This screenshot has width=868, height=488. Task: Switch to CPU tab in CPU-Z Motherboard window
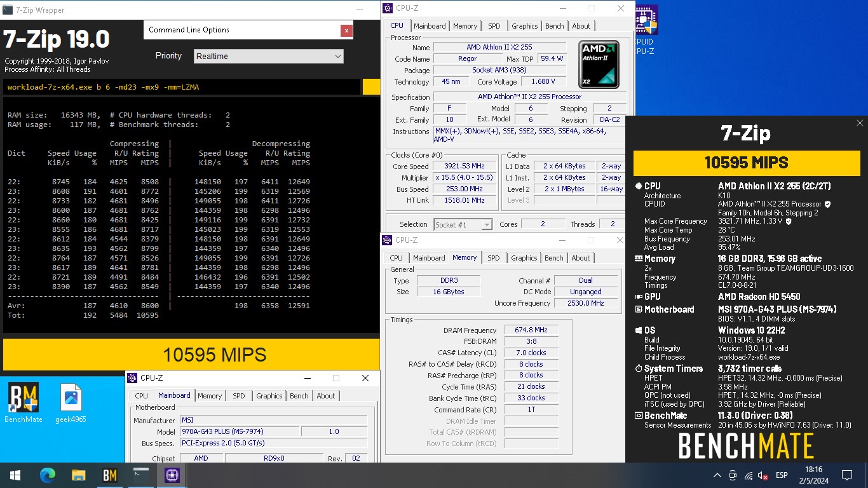click(141, 396)
